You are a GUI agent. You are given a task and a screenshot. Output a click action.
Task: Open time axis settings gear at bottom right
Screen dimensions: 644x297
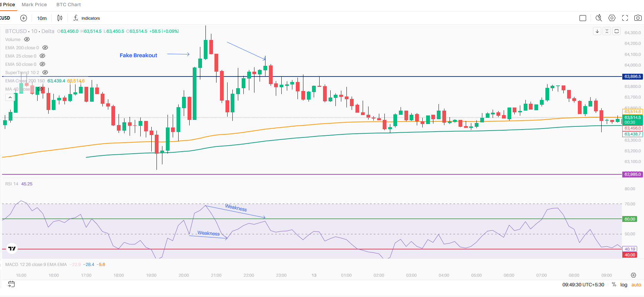pos(633,275)
